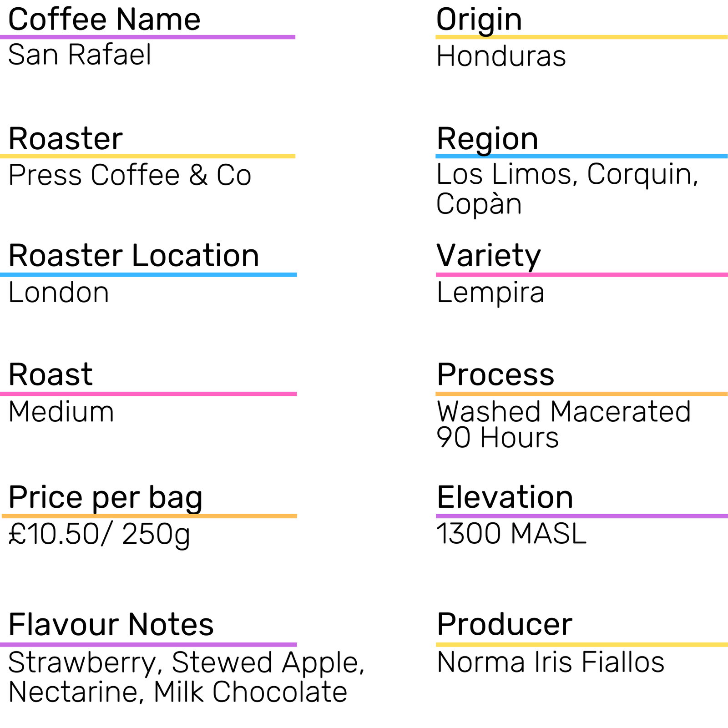The image size is (728, 728).
Task: Select the Honduras value
Action: click(x=501, y=56)
